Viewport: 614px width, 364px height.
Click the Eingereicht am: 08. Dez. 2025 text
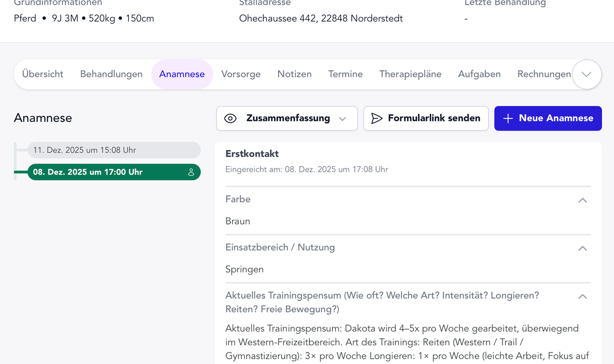tap(307, 169)
